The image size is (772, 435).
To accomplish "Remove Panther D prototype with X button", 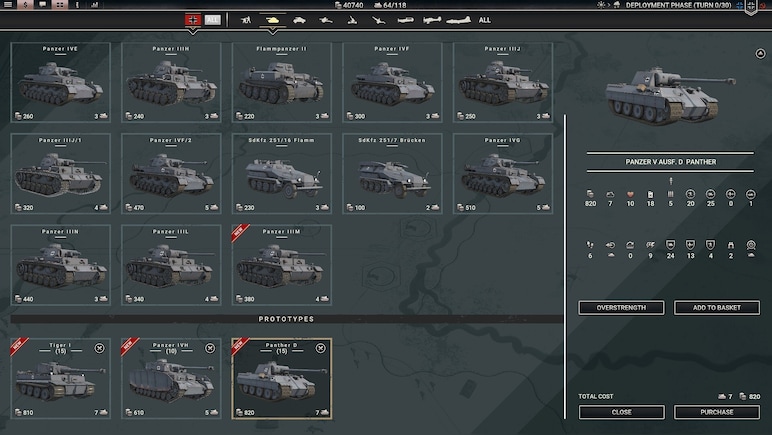I will (321, 348).
